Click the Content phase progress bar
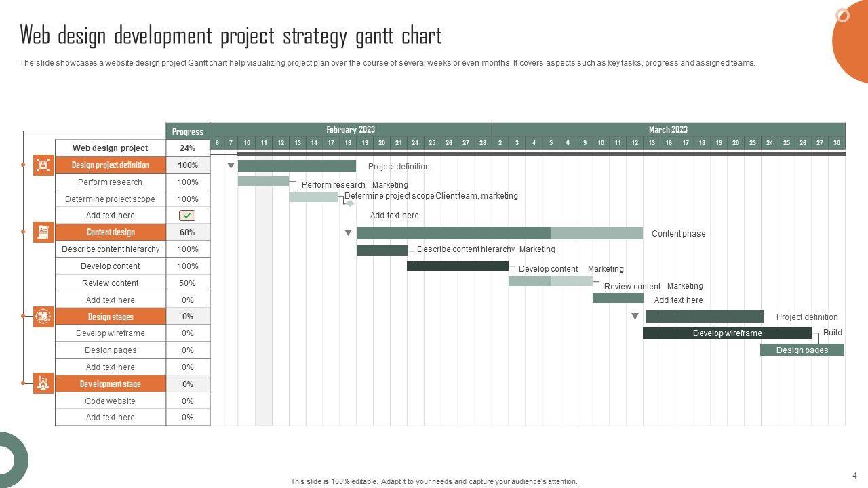Screen dimensions: 868x488 [499, 233]
